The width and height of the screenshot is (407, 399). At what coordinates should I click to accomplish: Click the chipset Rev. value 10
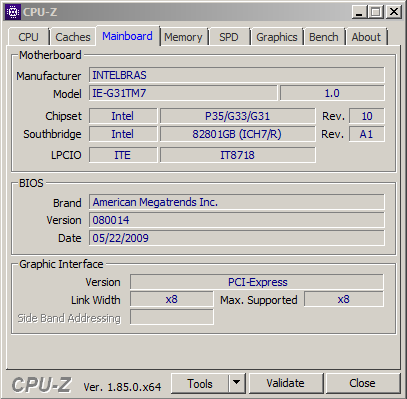[x=367, y=116]
